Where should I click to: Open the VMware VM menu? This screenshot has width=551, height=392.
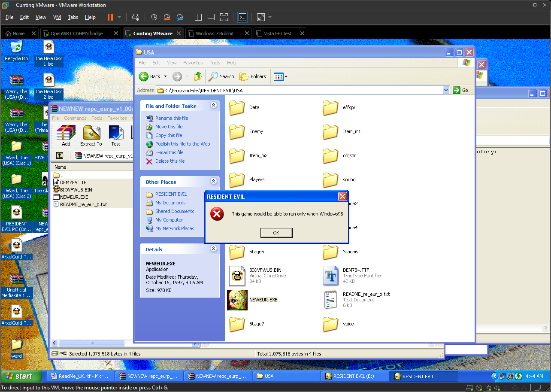click(x=57, y=17)
